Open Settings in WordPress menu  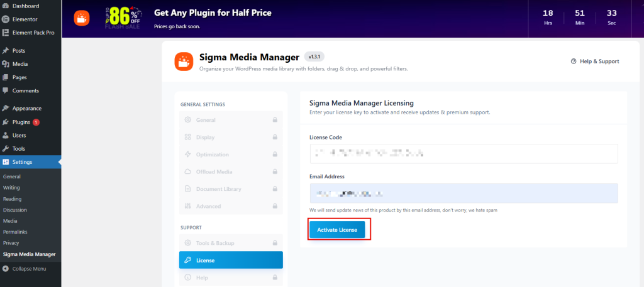pos(30,162)
